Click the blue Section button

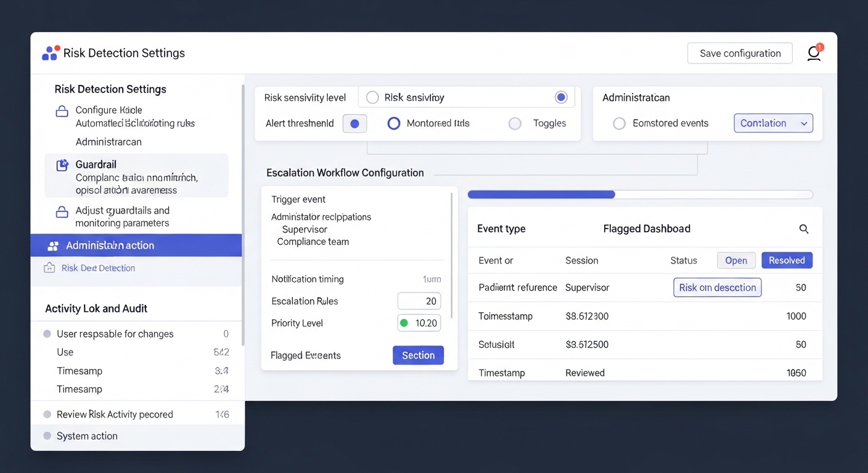(x=418, y=355)
